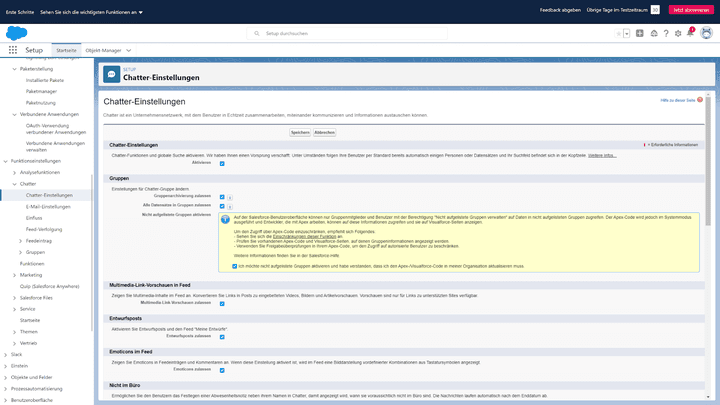Open global actions plus icon
720x405 pixels.
(639, 33)
